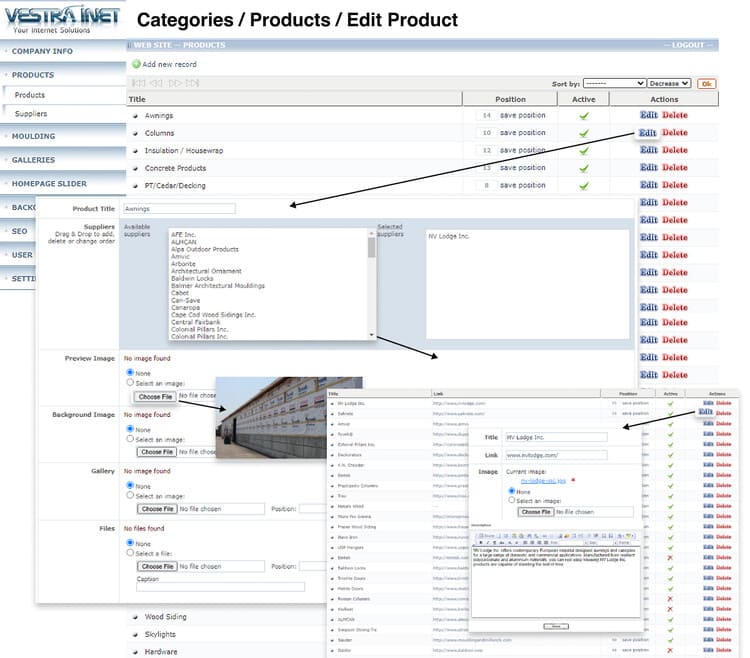Choose 'Select an image' in supplier editor
The height and width of the screenshot is (658, 750).
(x=511, y=500)
